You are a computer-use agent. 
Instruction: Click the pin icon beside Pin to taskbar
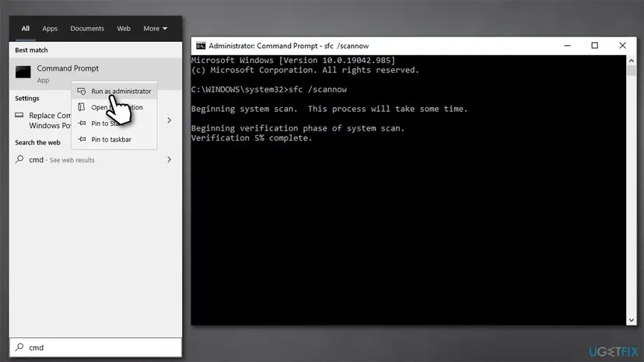coord(82,139)
